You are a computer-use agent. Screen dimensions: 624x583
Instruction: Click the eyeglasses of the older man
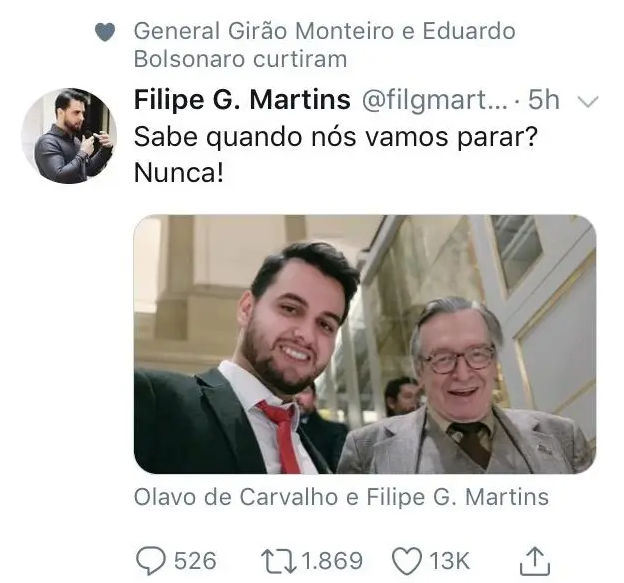[x=458, y=359]
